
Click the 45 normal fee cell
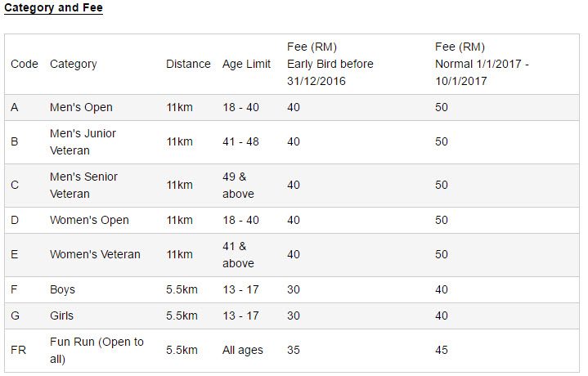coord(442,350)
